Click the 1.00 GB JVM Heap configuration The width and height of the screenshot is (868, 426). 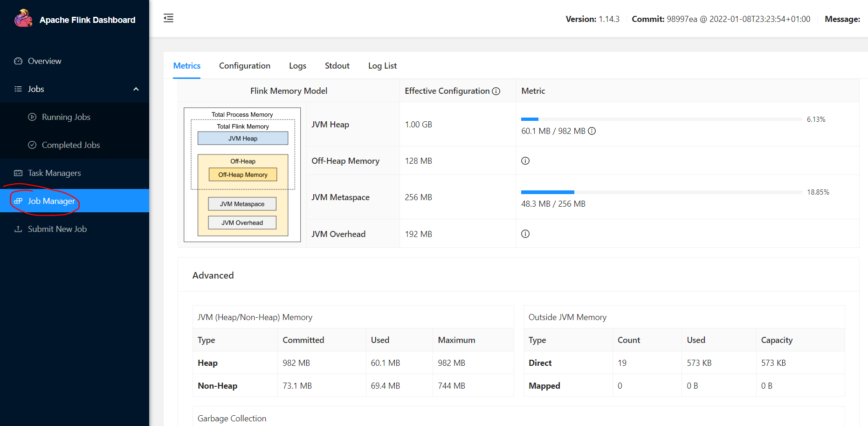click(418, 125)
